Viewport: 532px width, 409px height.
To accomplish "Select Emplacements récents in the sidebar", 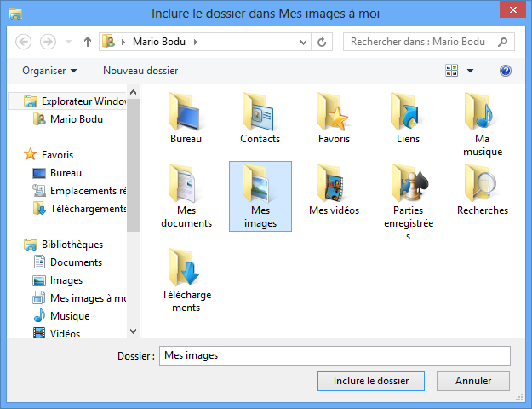I will tap(79, 191).
